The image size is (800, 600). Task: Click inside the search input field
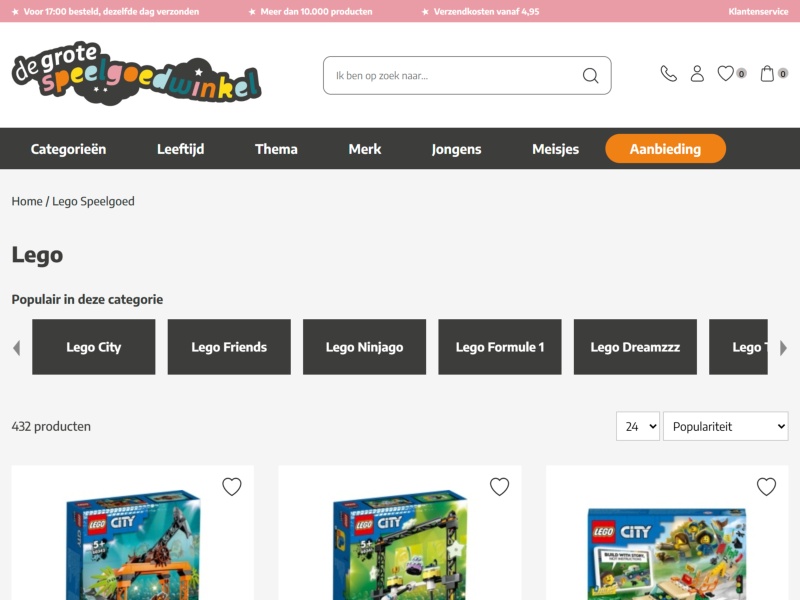450,75
